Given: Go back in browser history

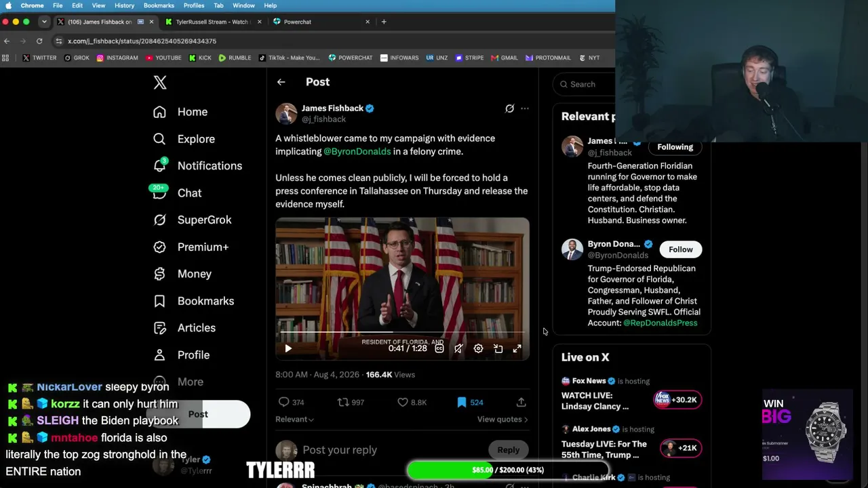Looking at the screenshot, I should click(x=7, y=41).
